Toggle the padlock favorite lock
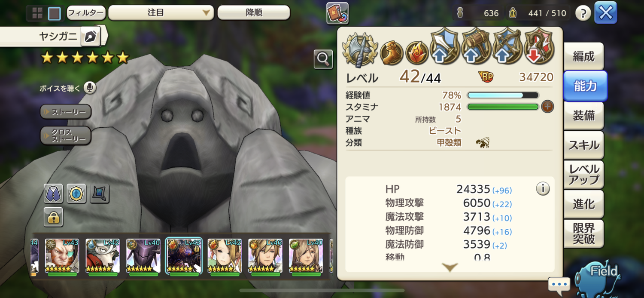This screenshot has width=644, height=298. point(53,217)
